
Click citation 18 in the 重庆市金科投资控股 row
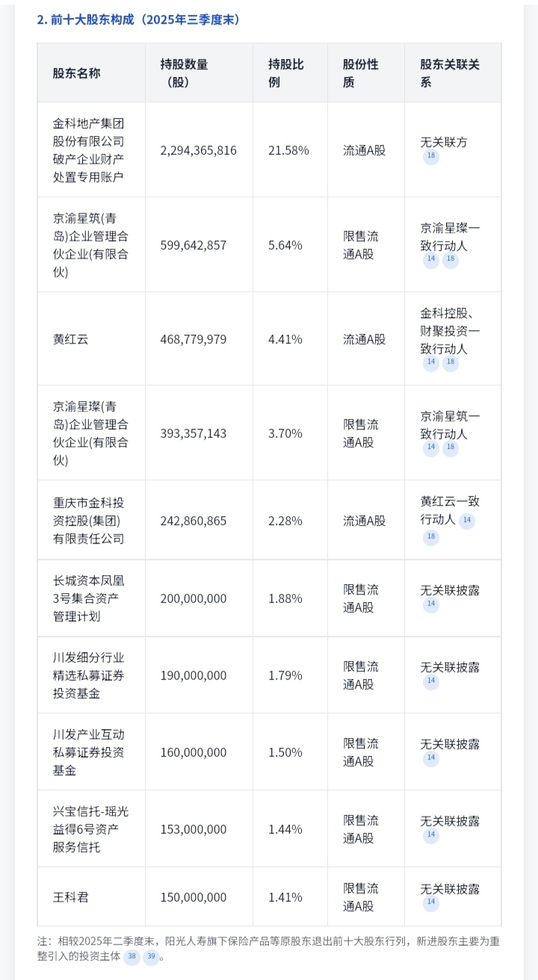(x=430, y=537)
